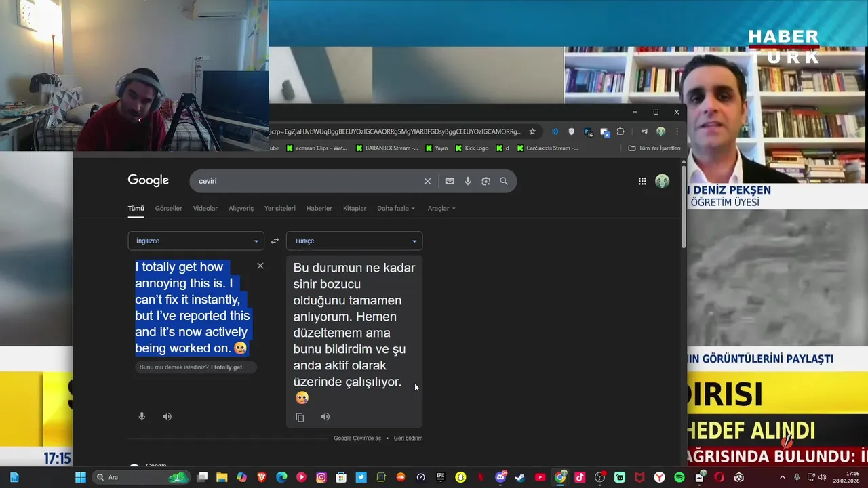Open Epic Games launcher from taskbar
868x488 pixels.
[441, 477]
